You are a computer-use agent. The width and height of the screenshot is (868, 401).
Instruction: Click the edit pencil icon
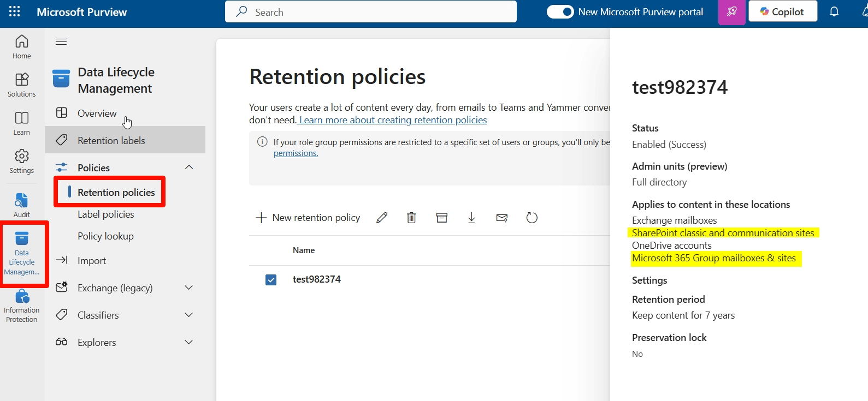point(382,218)
